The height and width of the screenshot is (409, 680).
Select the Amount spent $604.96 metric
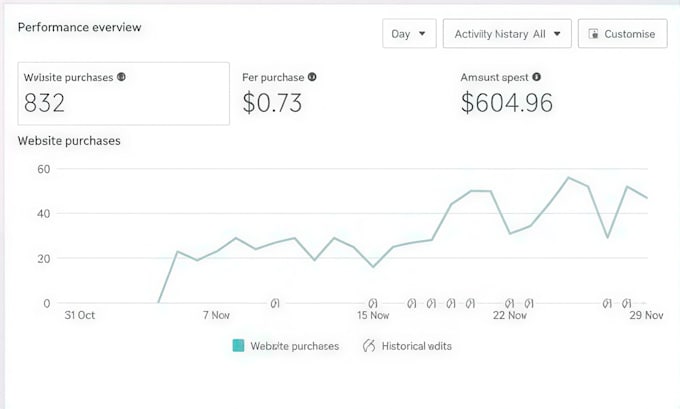507,94
